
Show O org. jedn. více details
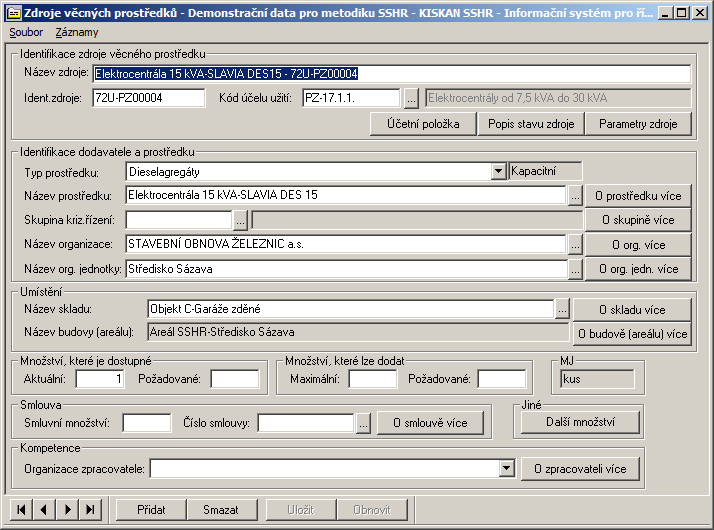(x=638, y=269)
